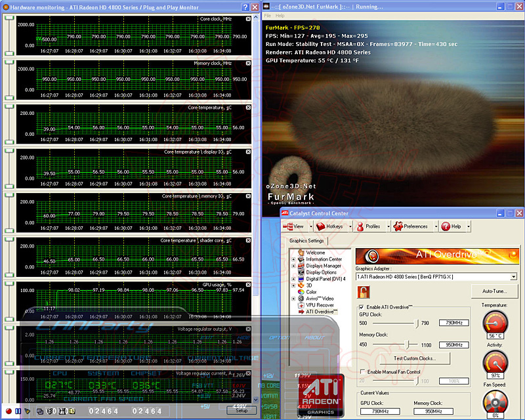Click the Overdrive unlock padlock icon
The width and height of the screenshot is (525, 420).
pos(364,292)
